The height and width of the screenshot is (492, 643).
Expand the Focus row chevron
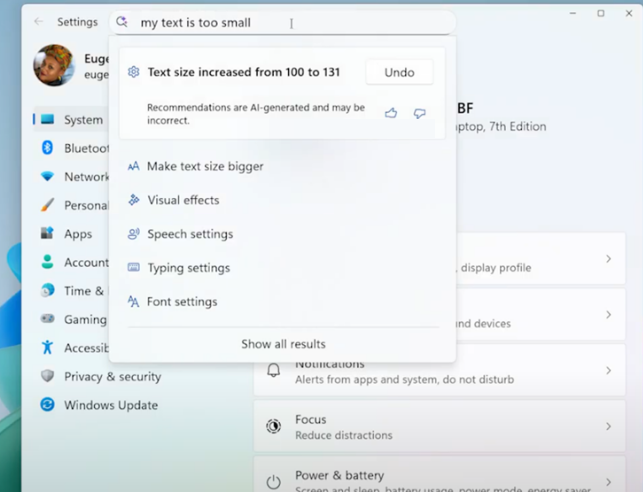click(609, 426)
